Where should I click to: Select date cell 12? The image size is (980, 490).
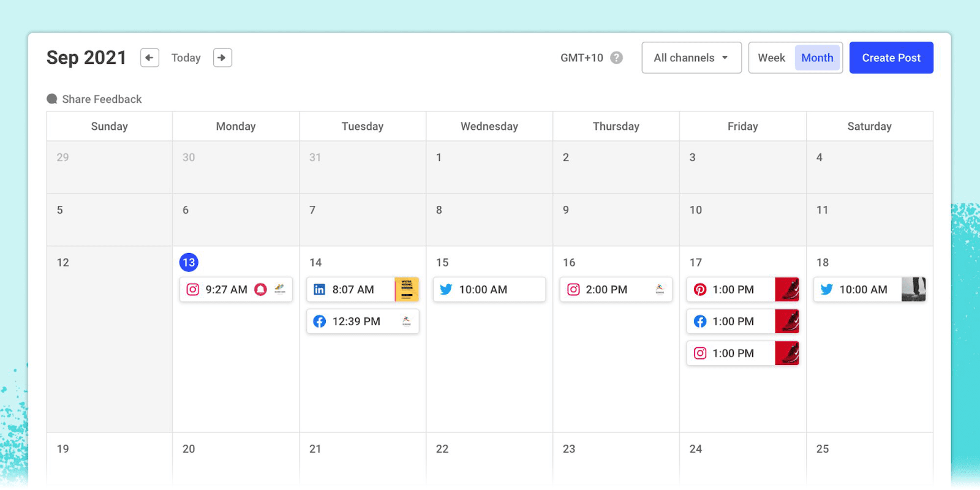click(110, 339)
